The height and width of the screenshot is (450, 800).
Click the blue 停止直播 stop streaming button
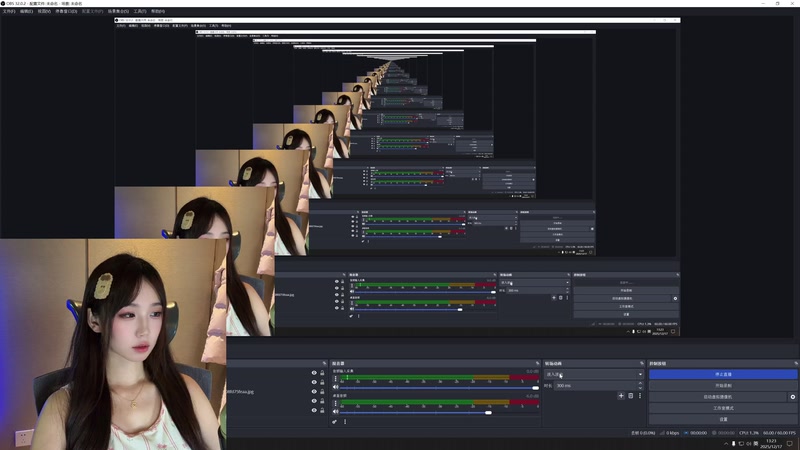point(723,374)
